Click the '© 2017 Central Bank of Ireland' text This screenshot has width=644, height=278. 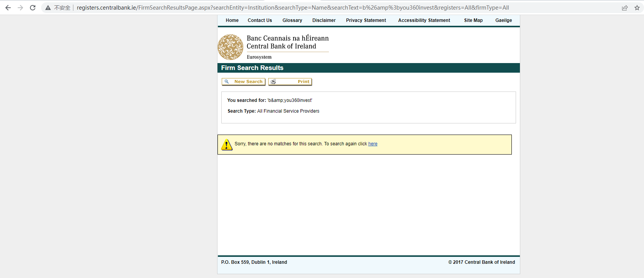point(481,262)
